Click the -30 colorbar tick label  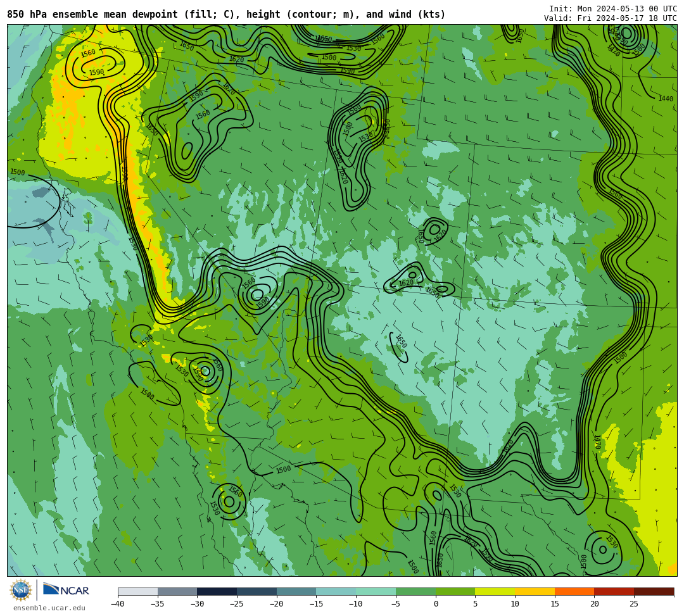tap(197, 604)
